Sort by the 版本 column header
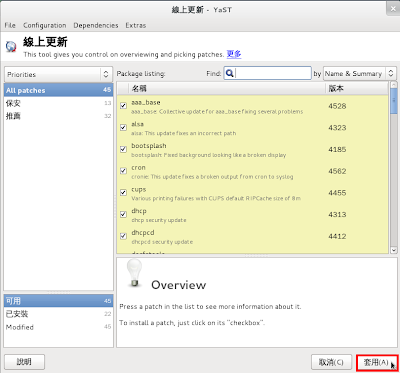The height and width of the screenshot is (373, 400). click(x=357, y=88)
